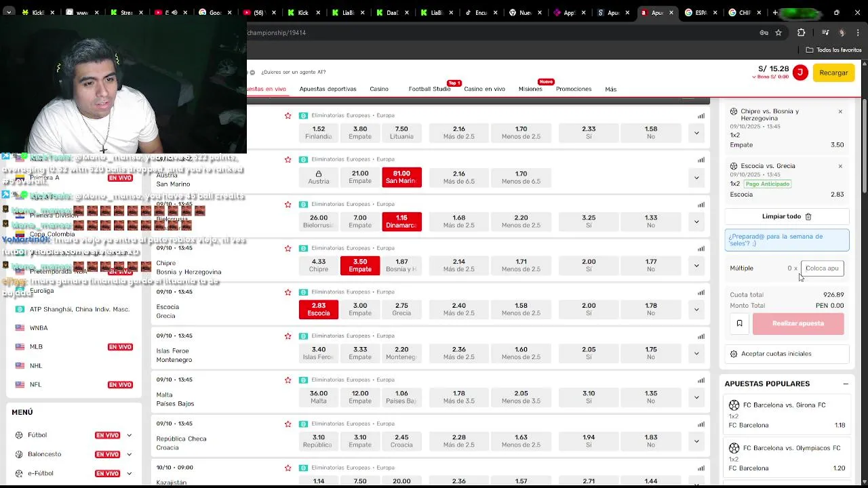Favorite the Escocia vs Grecia star

point(288,292)
